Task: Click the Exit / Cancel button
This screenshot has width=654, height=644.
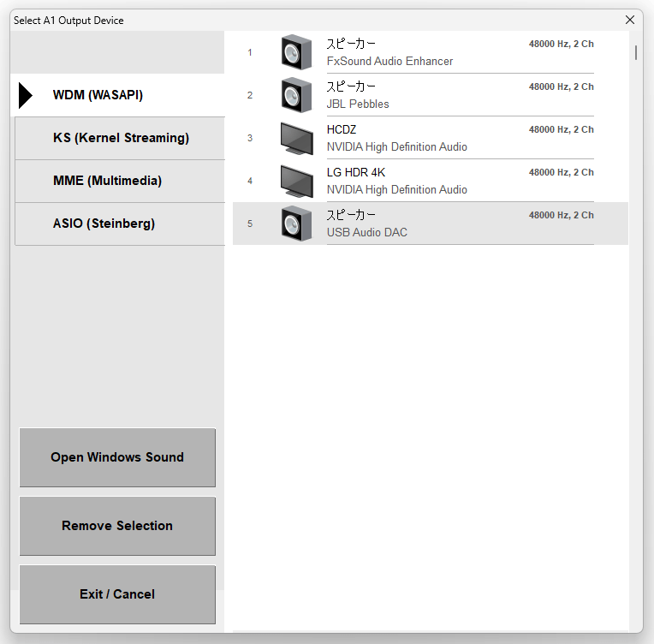Action: [117, 594]
